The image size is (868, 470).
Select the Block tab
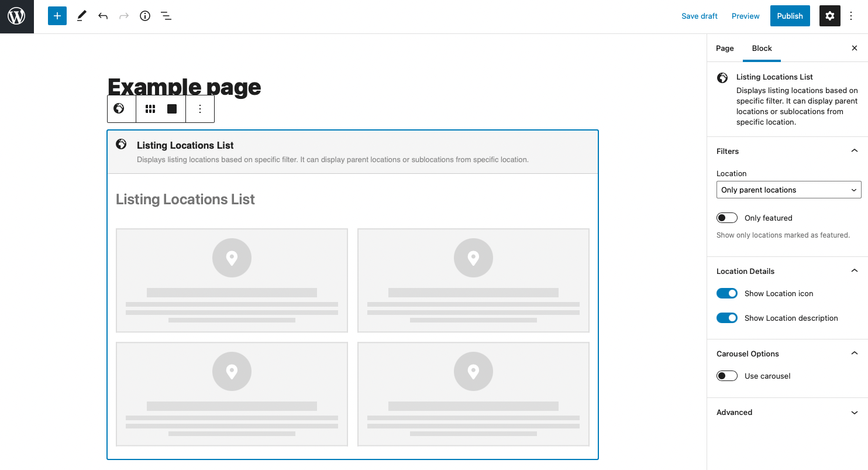tap(762, 48)
